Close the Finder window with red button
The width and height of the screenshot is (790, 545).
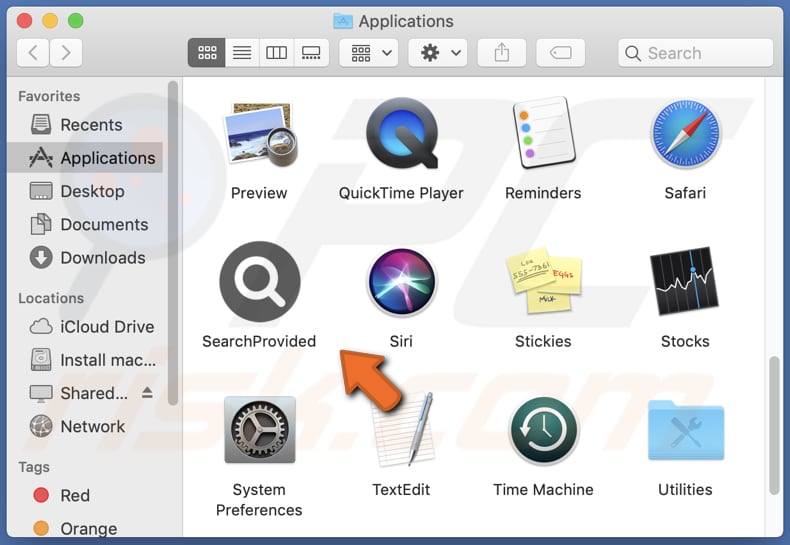coord(24,21)
